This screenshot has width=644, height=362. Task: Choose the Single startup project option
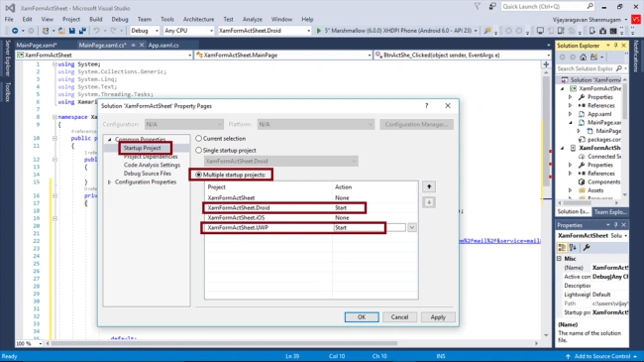(x=199, y=150)
